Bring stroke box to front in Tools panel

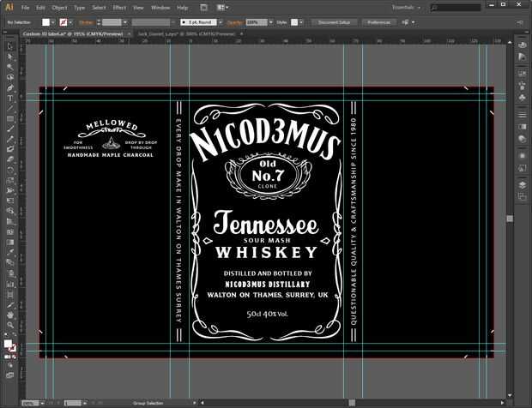tap(13, 348)
